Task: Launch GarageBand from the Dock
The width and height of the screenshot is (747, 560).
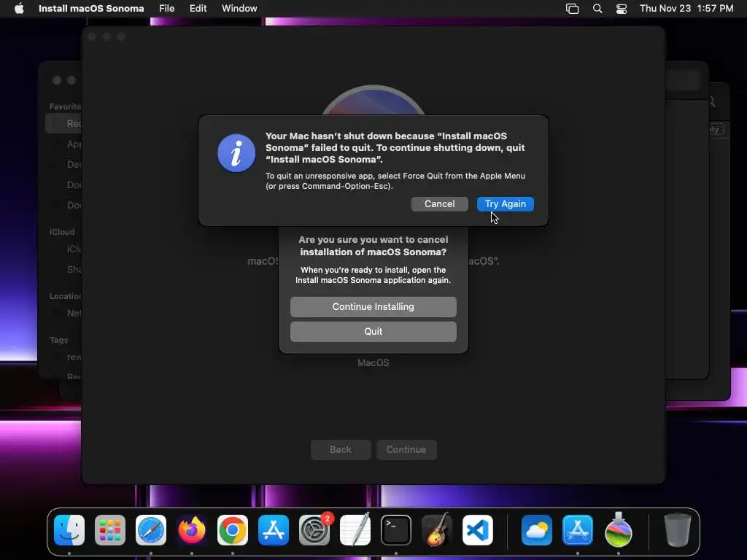Action: 437,530
